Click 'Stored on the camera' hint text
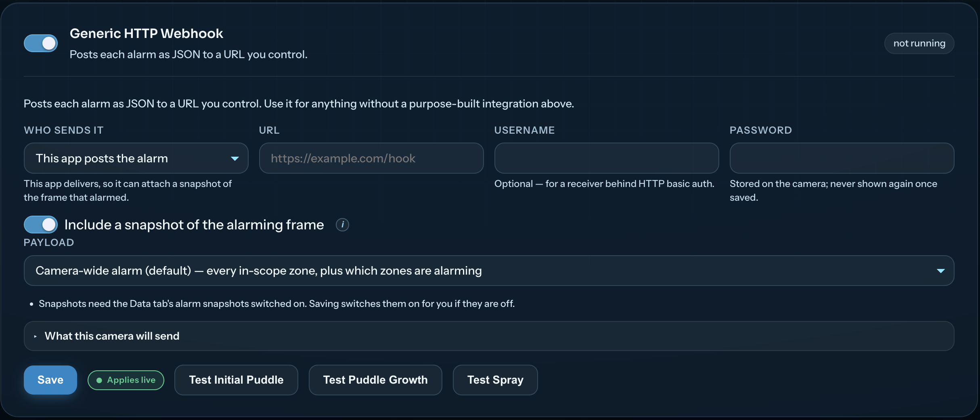 pyautogui.click(x=833, y=191)
